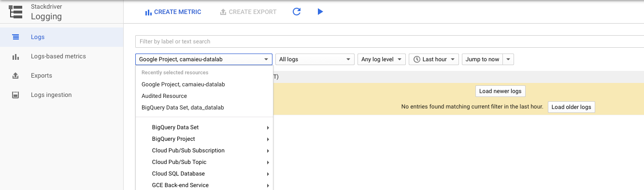Select Audited Resource from recent resources
644x190 pixels.
[x=204, y=96]
